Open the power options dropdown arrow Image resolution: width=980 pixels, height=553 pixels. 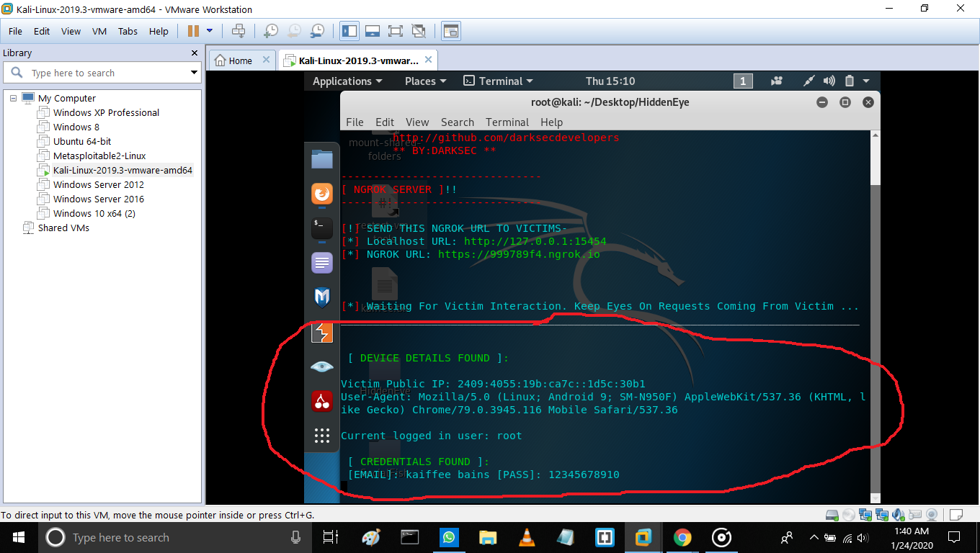pos(210,31)
